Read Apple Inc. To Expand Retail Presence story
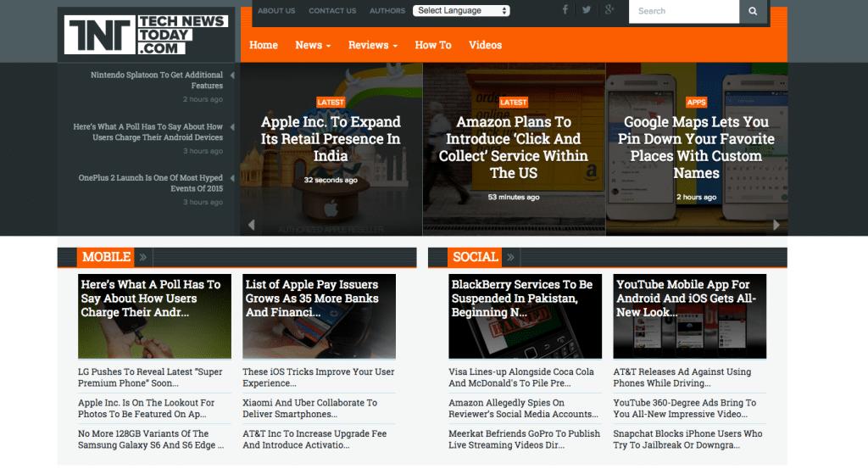Viewport: 868px width, 469px height. coord(331,139)
